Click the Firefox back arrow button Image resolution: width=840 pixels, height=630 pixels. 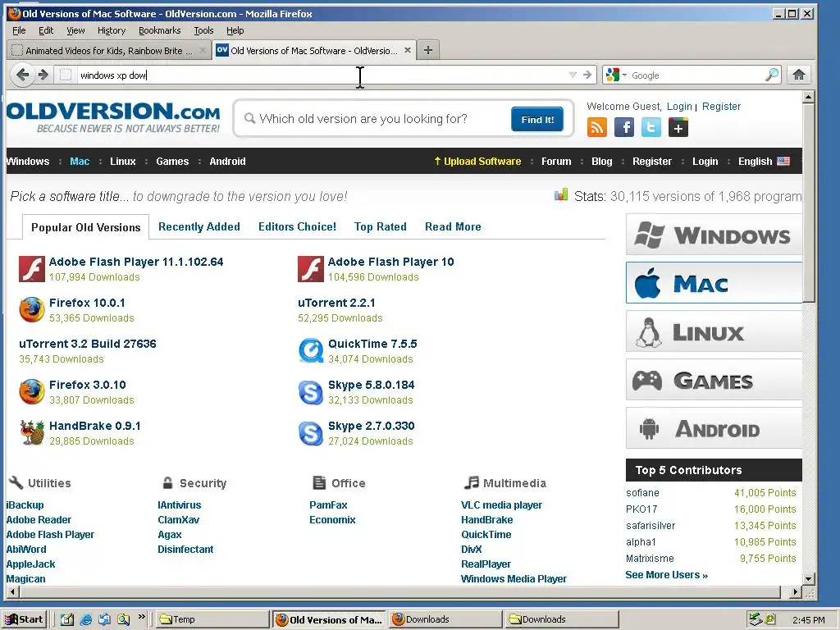coord(22,75)
